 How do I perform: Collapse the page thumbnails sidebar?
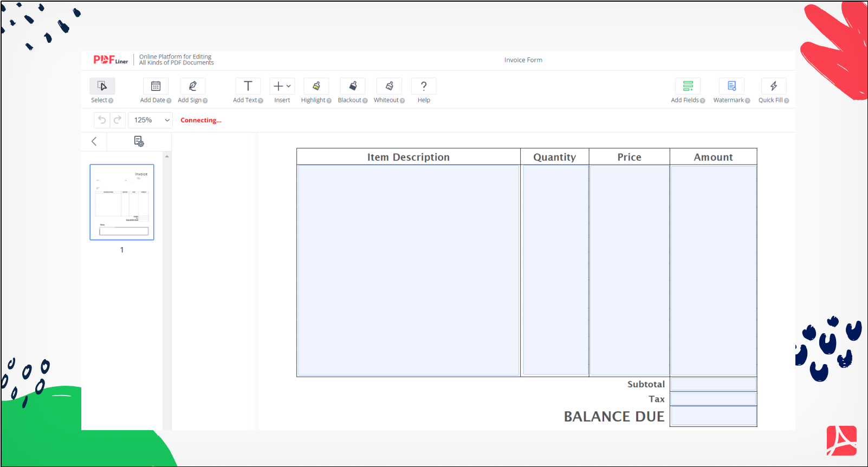click(x=94, y=141)
